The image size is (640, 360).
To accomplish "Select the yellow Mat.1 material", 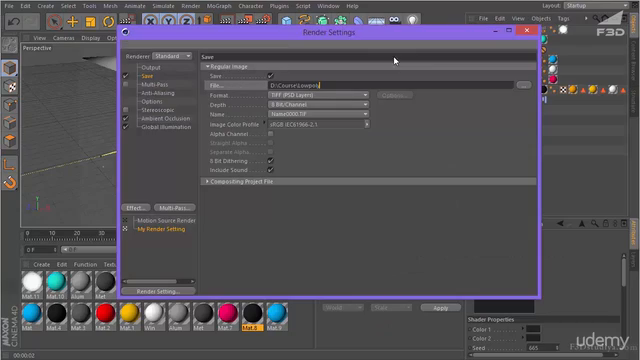I will pyautogui.click(x=130, y=316).
